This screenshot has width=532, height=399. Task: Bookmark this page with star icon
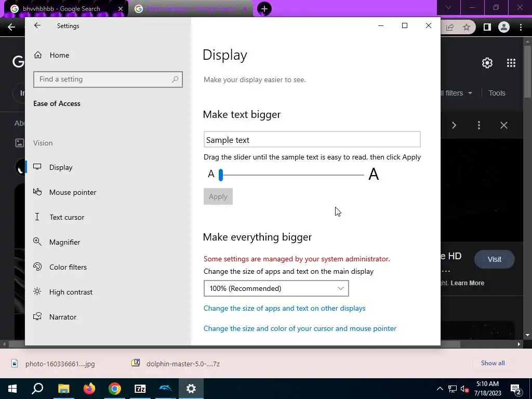click(x=467, y=27)
